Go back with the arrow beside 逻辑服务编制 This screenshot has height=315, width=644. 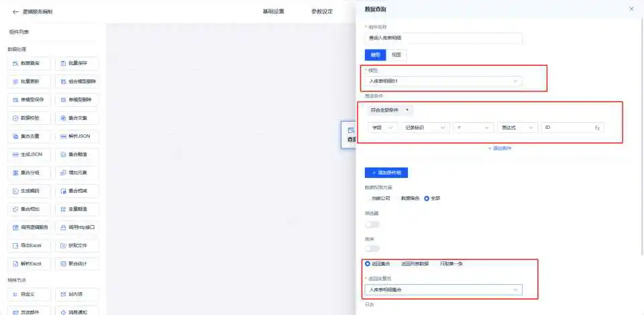coord(15,12)
